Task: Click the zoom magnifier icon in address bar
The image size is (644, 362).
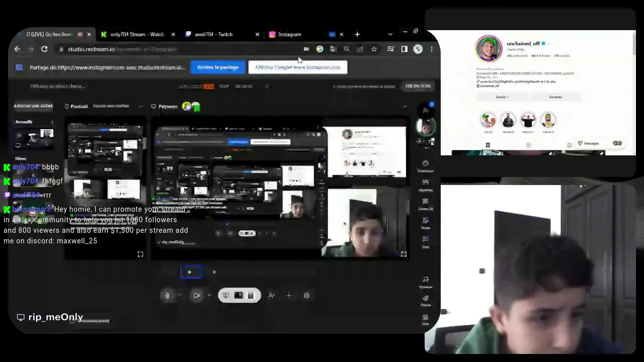Action: pos(347,49)
